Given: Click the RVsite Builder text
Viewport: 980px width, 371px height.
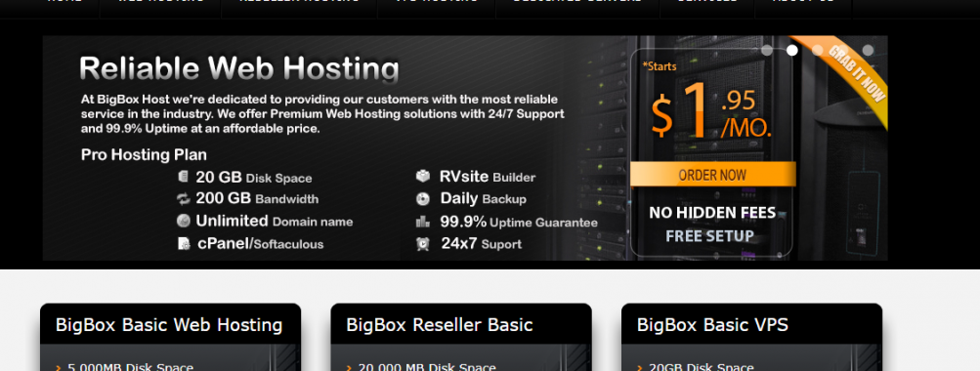Looking at the screenshot, I should coord(488,177).
